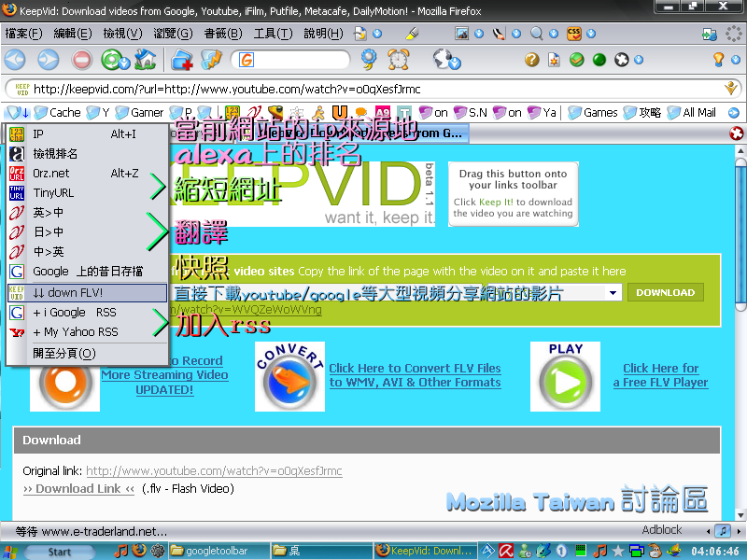Click the new tab folder icon with red plus
The image size is (747, 560).
[181, 60]
